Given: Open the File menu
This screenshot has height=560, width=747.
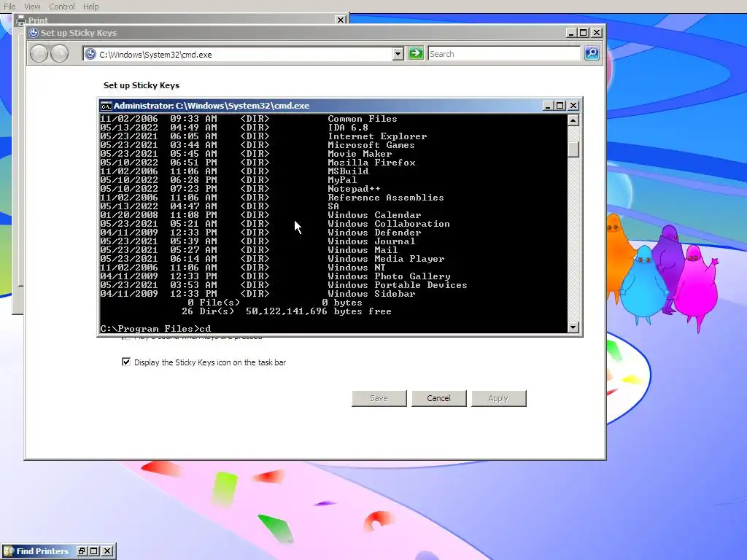Looking at the screenshot, I should click(9, 7).
